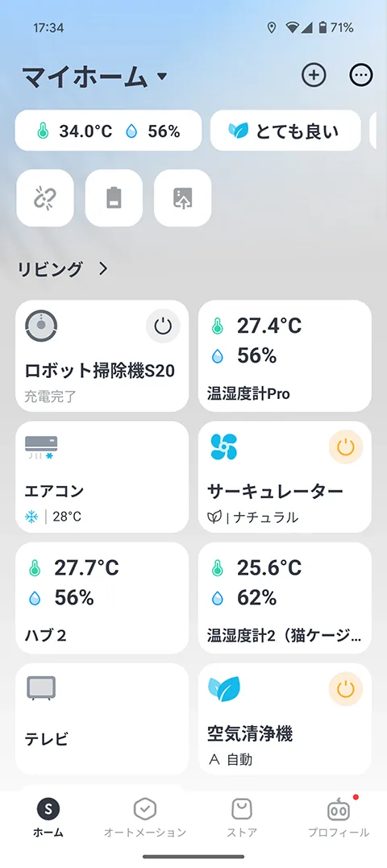Switch to the オートメーション tab
Image resolution: width=387 pixels, height=868 pixels.
(145, 817)
